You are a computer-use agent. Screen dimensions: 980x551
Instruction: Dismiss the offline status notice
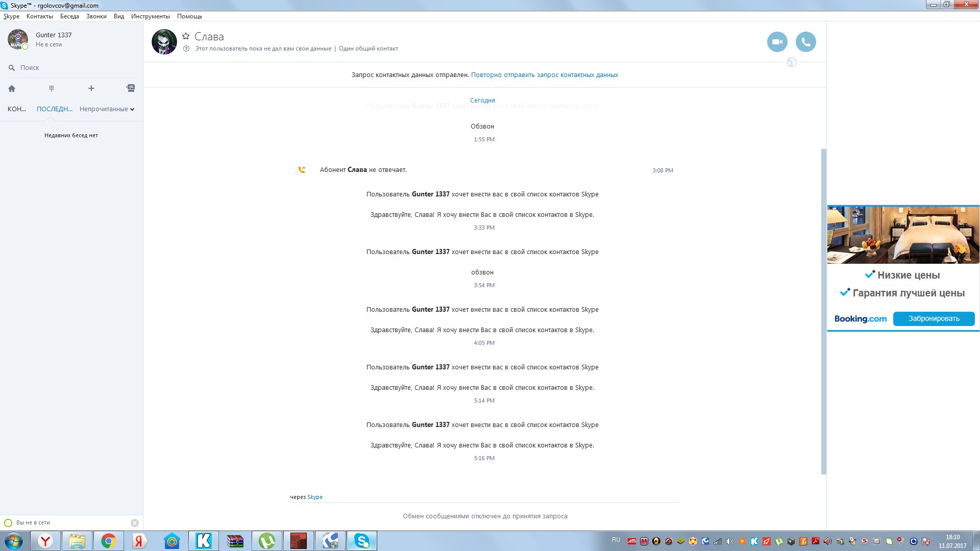click(x=135, y=522)
